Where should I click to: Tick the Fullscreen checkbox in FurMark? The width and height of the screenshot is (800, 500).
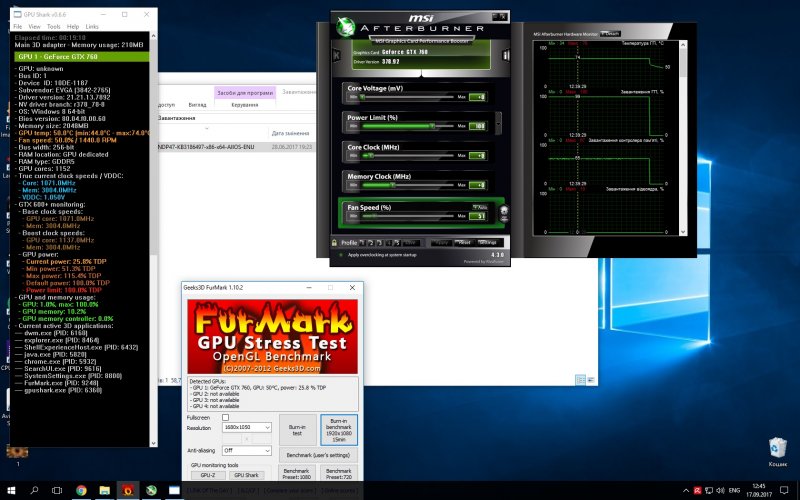click(x=225, y=417)
